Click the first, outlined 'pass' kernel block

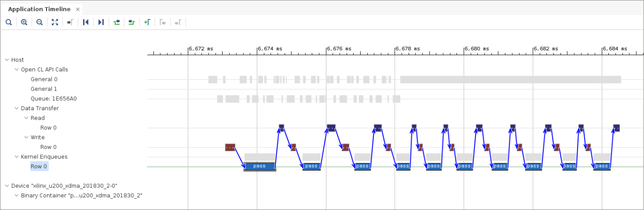coord(259,166)
